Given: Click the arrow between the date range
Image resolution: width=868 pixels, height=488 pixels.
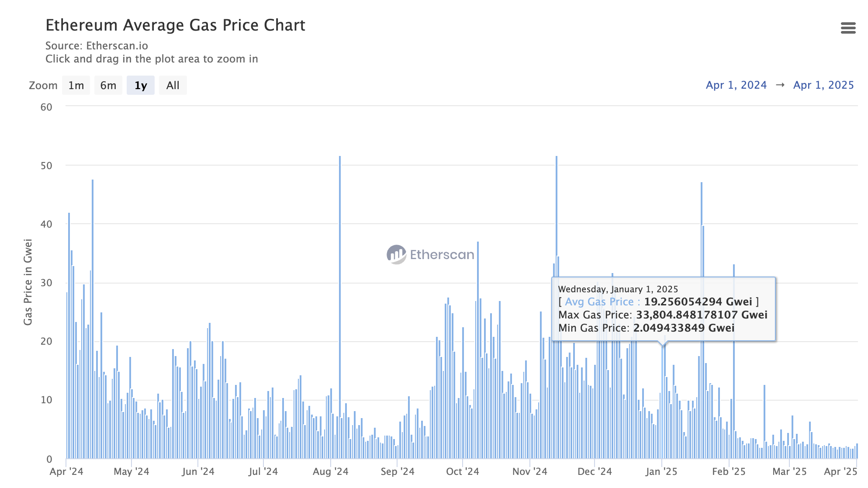Looking at the screenshot, I should [x=780, y=85].
